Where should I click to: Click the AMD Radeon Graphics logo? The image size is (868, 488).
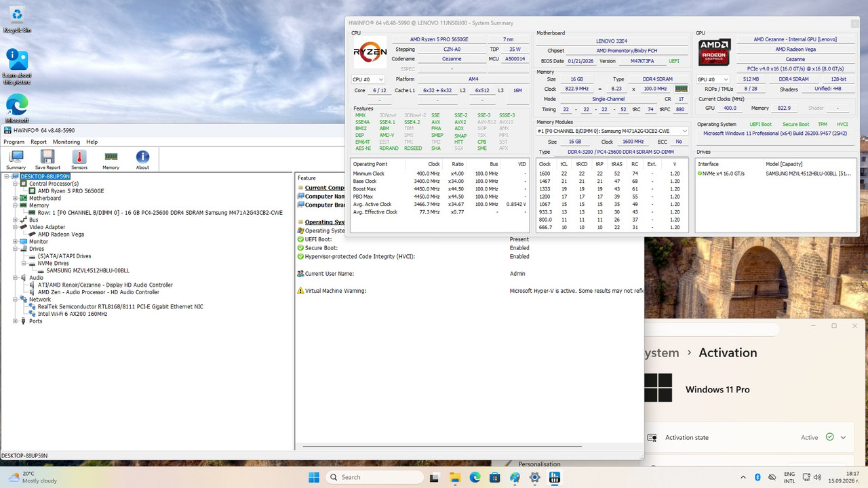715,52
